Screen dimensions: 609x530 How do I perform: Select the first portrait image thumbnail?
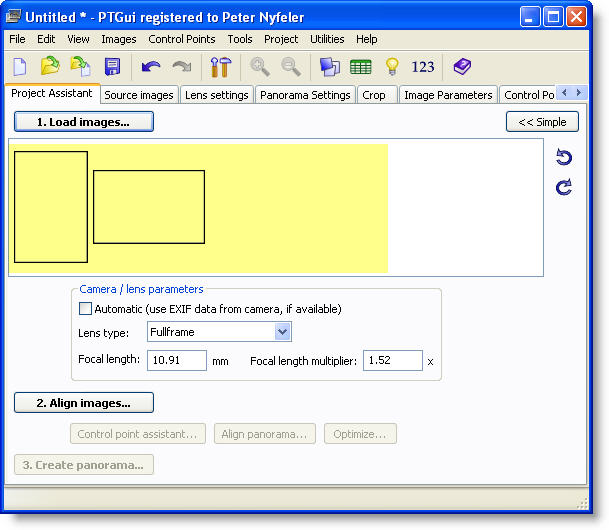pyautogui.click(x=51, y=207)
